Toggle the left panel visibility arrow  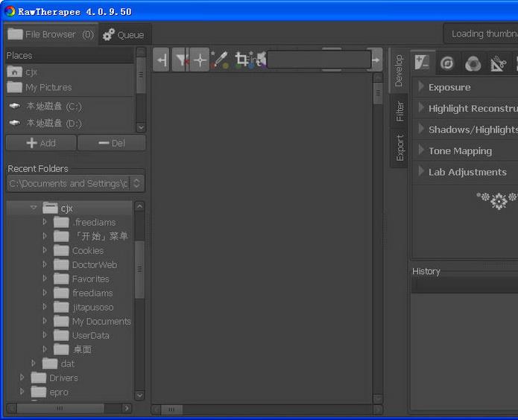pyautogui.click(x=162, y=60)
